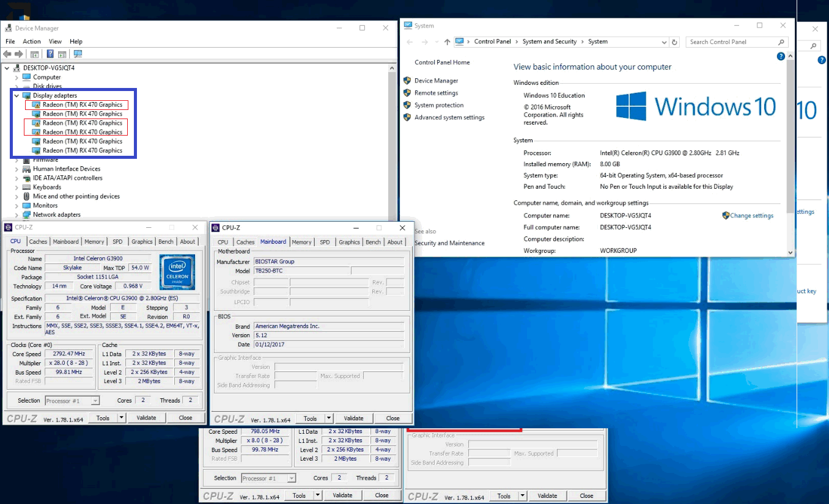
Task: Click the DESKTOP-VG5JQT4 root node icon
Action: click(x=17, y=68)
